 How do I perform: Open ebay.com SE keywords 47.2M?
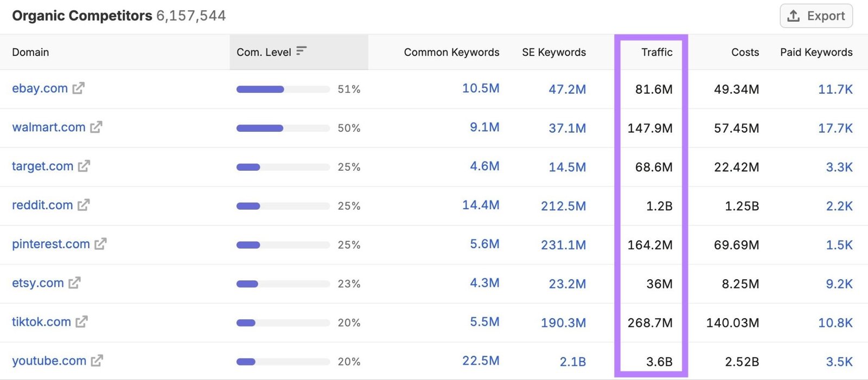pos(567,89)
